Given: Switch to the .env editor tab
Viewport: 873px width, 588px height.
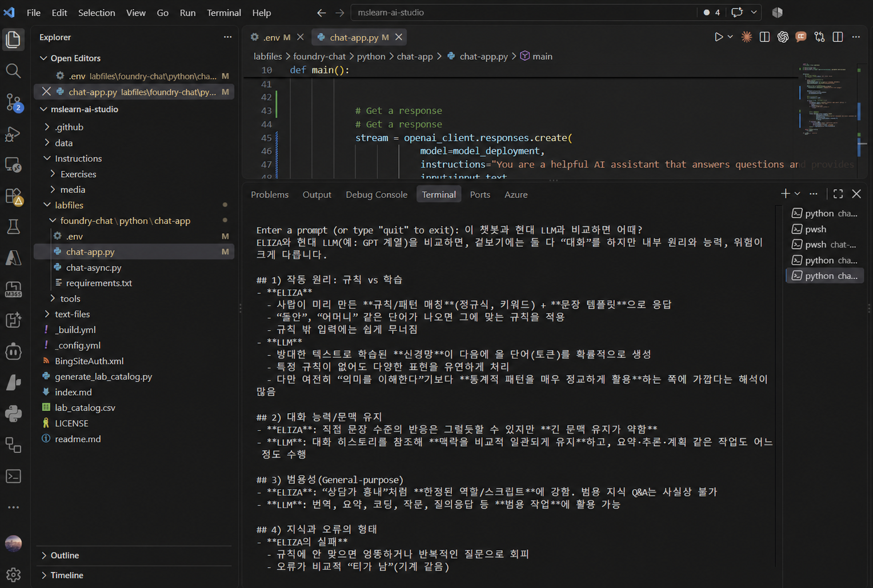Looking at the screenshot, I should click(x=276, y=37).
